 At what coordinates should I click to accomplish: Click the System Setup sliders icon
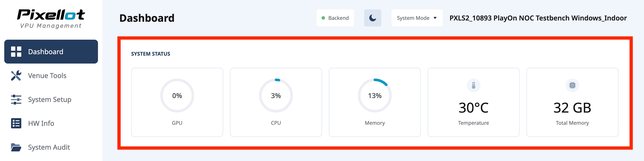tap(16, 99)
